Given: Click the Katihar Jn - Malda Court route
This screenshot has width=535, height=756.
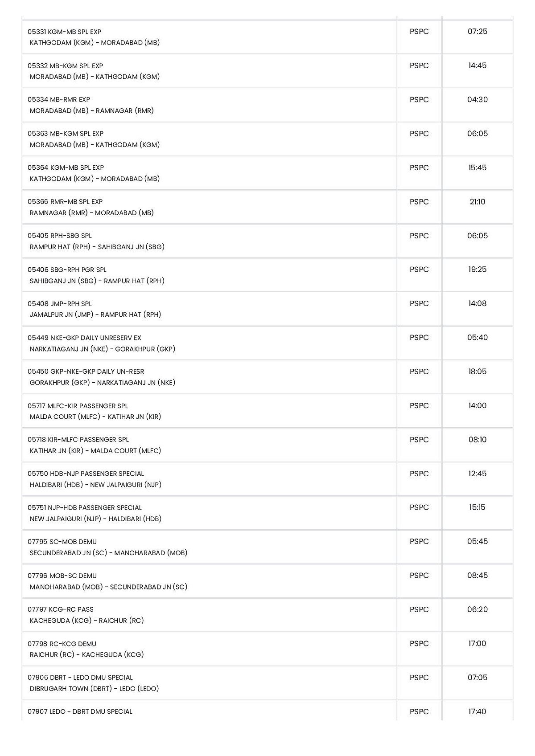Looking at the screenshot, I should [95, 451].
